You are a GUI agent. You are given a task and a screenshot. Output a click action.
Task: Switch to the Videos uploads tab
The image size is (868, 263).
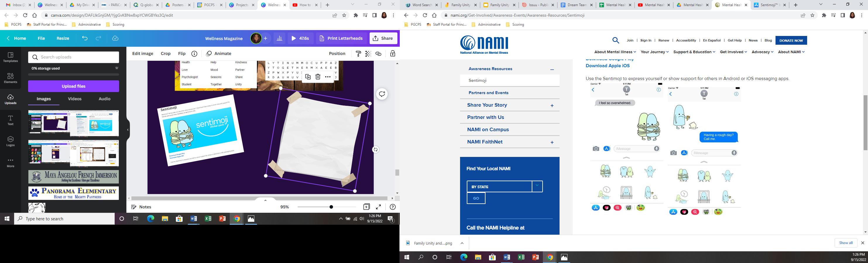(x=74, y=99)
